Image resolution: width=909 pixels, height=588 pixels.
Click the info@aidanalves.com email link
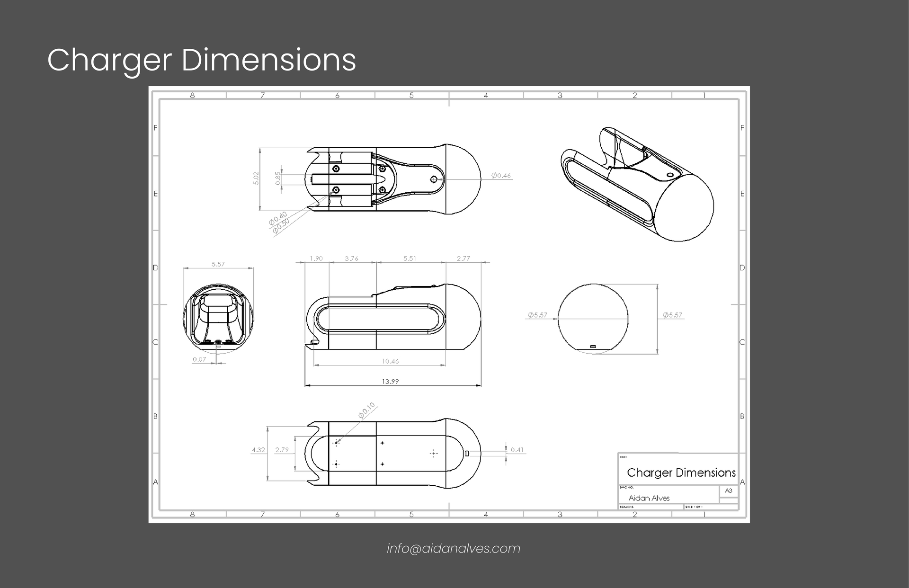coord(454,548)
